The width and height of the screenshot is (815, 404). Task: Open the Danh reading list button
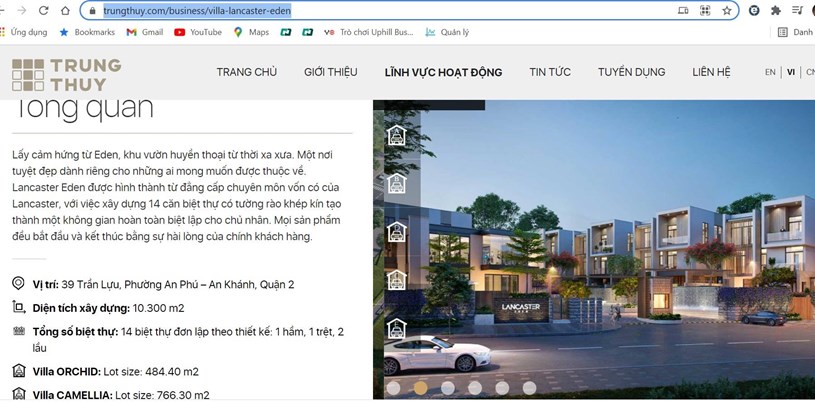[795, 32]
